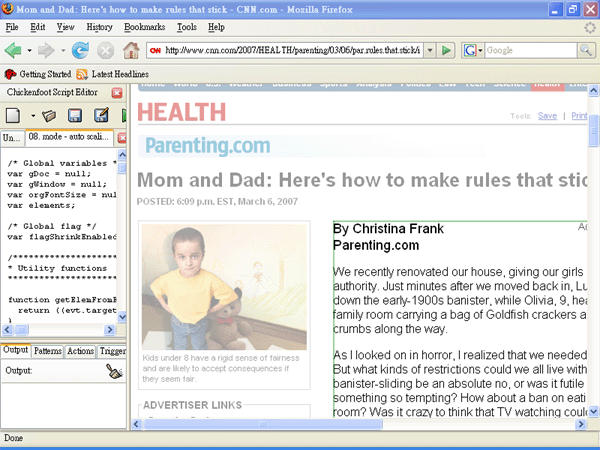Close the current script tab

[x=122, y=138]
